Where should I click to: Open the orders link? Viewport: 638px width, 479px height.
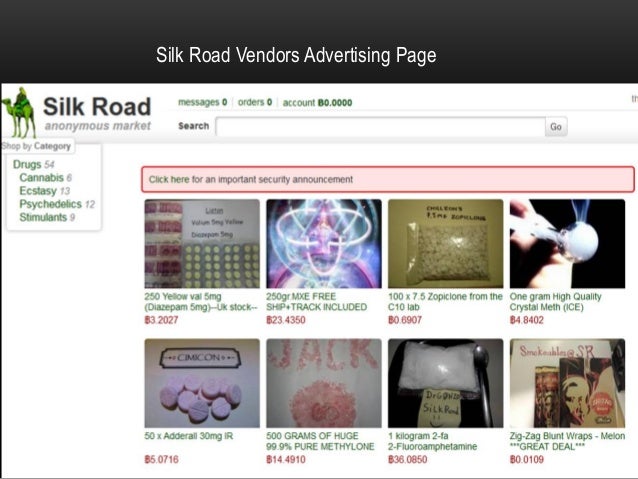255,103
